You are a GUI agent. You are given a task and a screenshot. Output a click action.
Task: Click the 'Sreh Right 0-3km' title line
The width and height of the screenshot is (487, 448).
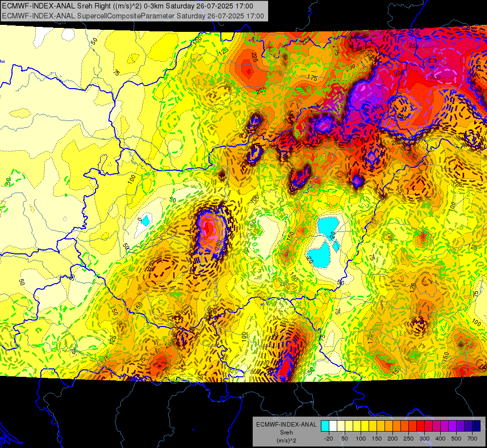pyautogui.click(x=127, y=6)
